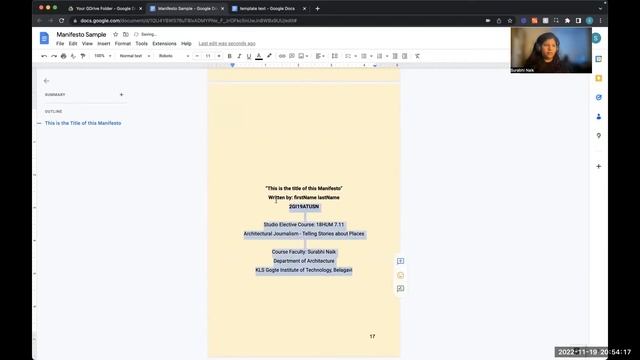Open the highlight color picker

tap(269, 56)
